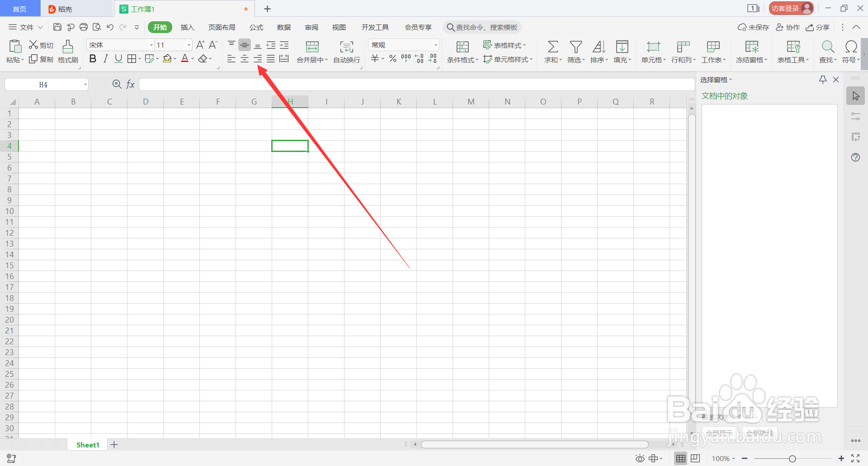Viewport: 868px width, 466px height.
Task: Switch to the Formulas (公式) tab
Action: (x=256, y=27)
